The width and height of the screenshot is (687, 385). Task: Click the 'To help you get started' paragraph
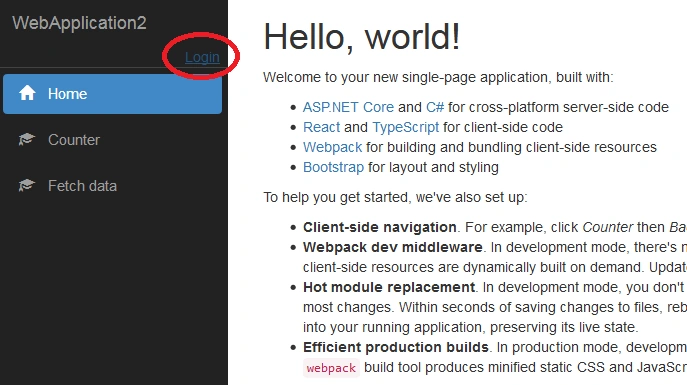point(395,198)
